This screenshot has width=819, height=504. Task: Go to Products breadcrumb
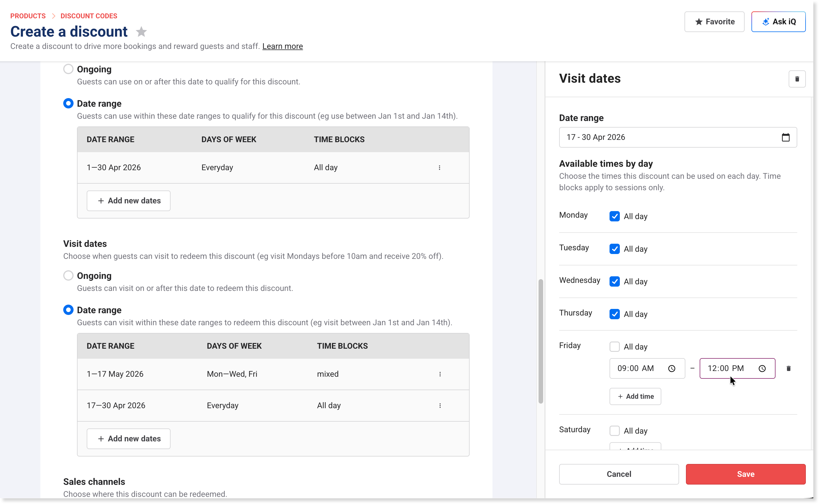coord(28,16)
